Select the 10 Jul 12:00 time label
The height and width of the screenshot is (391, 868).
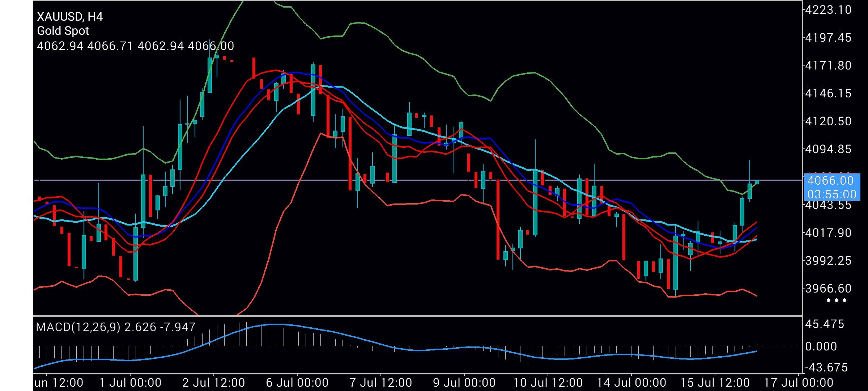pos(548,383)
